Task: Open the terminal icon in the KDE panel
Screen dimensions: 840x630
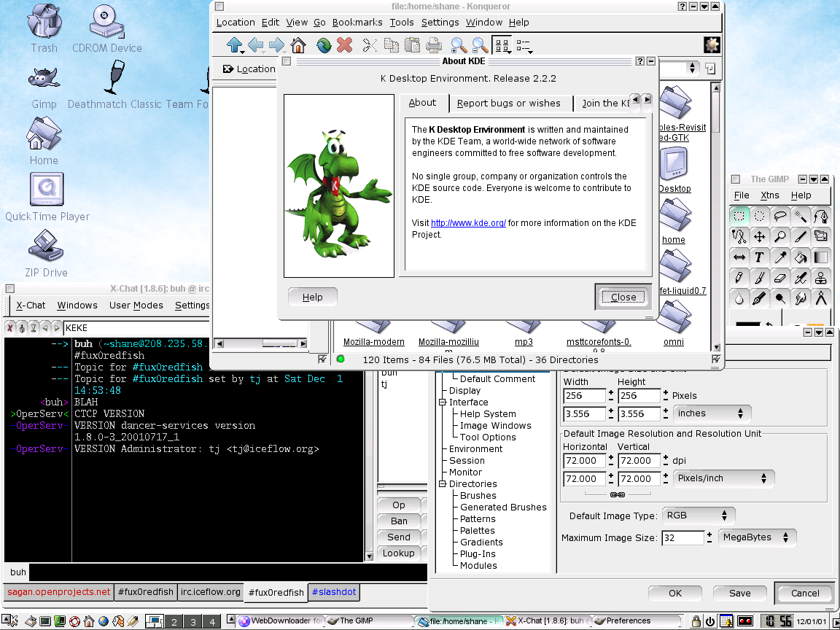Action: point(45,621)
